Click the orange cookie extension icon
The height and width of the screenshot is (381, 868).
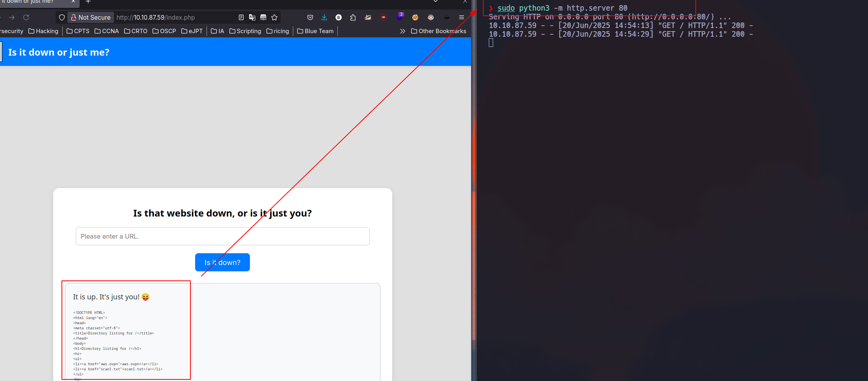click(415, 17)
